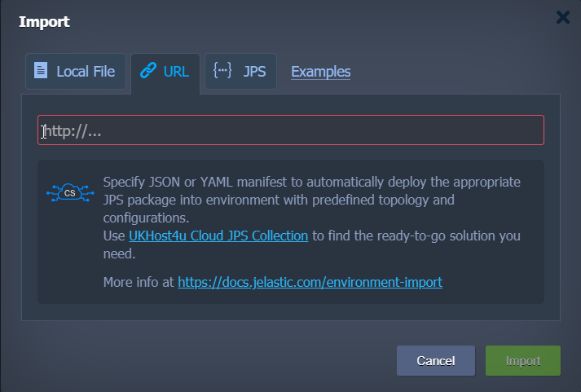The image size is (581, 392).
Task: Switch to the Local File tab
Action: [76, 71]
